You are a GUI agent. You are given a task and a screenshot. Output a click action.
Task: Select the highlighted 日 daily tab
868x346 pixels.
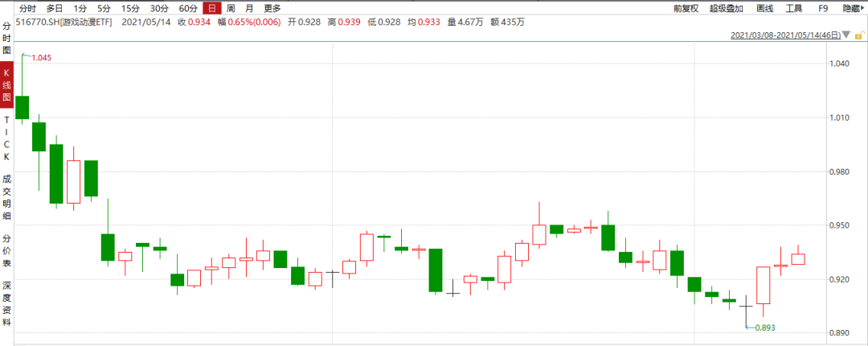tap(212, 8)
